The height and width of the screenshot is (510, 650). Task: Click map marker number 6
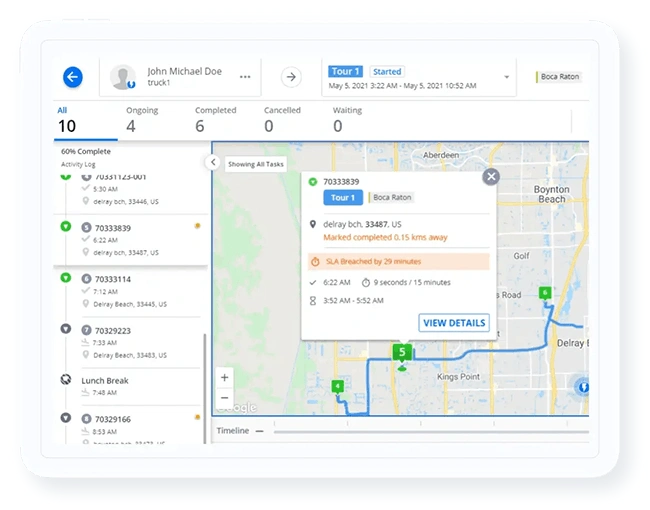click(x=545, y=293)
